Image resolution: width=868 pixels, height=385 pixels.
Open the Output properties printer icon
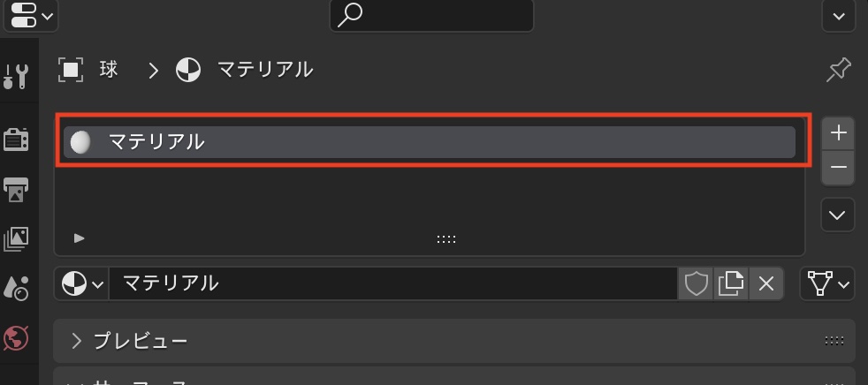(16, 188)
